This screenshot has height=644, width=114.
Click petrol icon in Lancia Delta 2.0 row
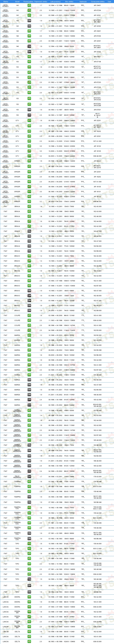point(29,642)
